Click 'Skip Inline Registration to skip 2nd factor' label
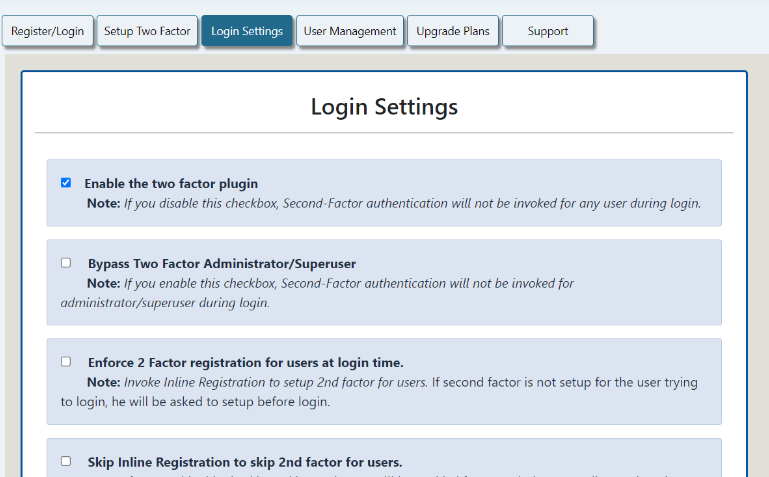 point(245,462)
